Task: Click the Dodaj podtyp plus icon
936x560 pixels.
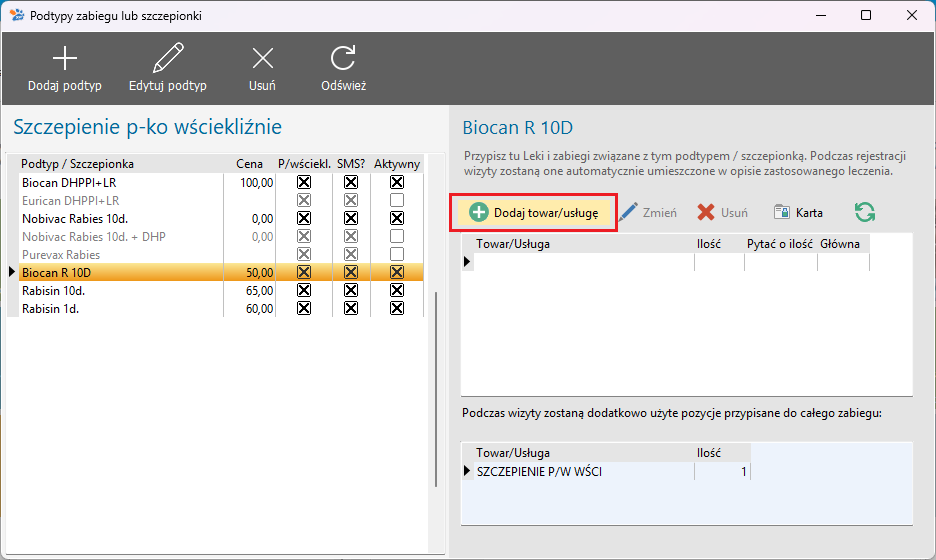Action: pos(64,59)
